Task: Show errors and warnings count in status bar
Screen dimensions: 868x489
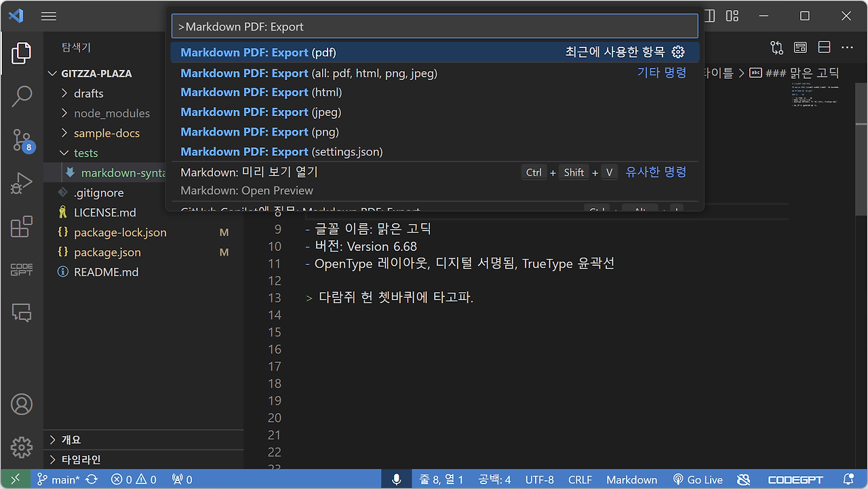Action: (134, 480)
